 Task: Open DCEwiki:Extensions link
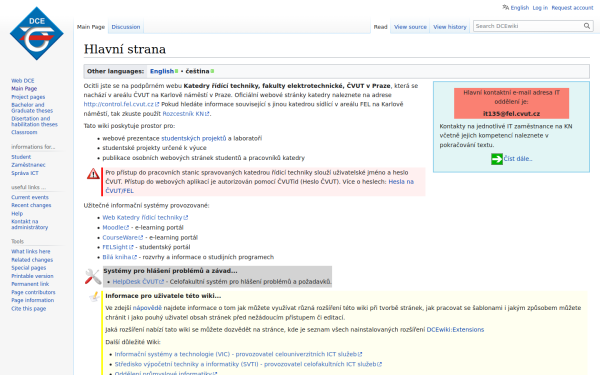tap(455, 329)
